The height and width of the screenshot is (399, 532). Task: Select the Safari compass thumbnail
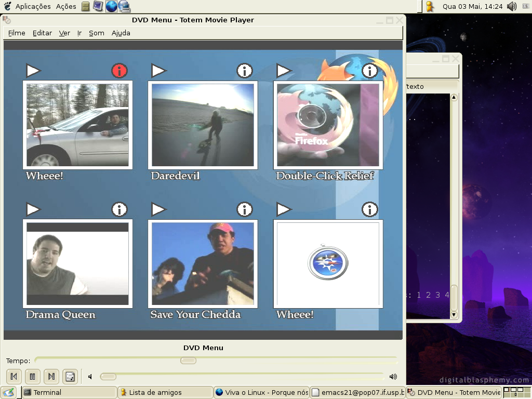[328, 264]
